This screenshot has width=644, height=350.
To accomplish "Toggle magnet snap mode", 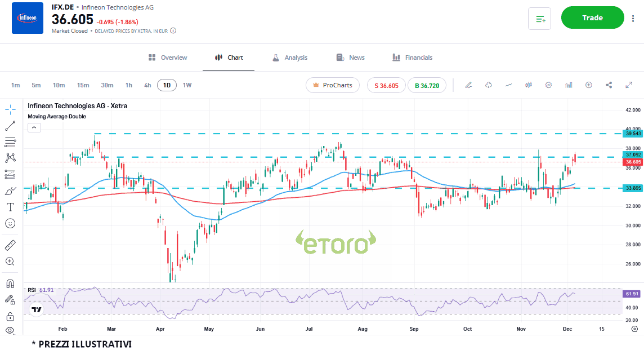I will [x=10, y=283].
